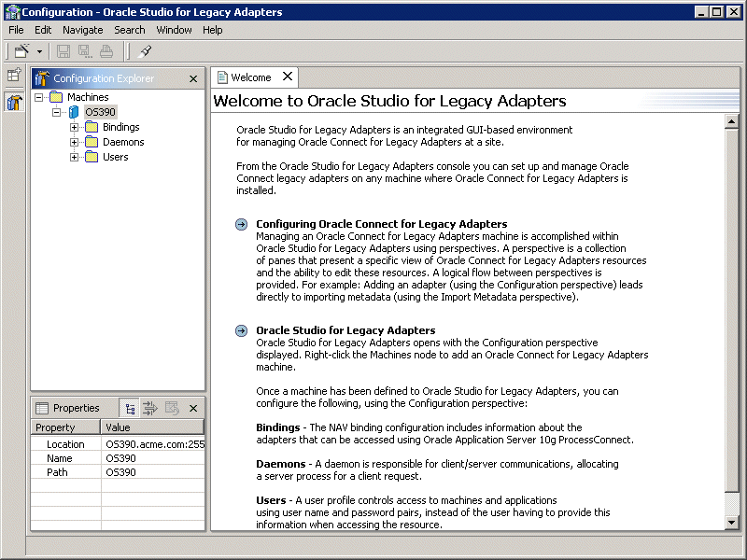Select the Machines tree label
Screen dimensions: 747x560
coord(88,97)
